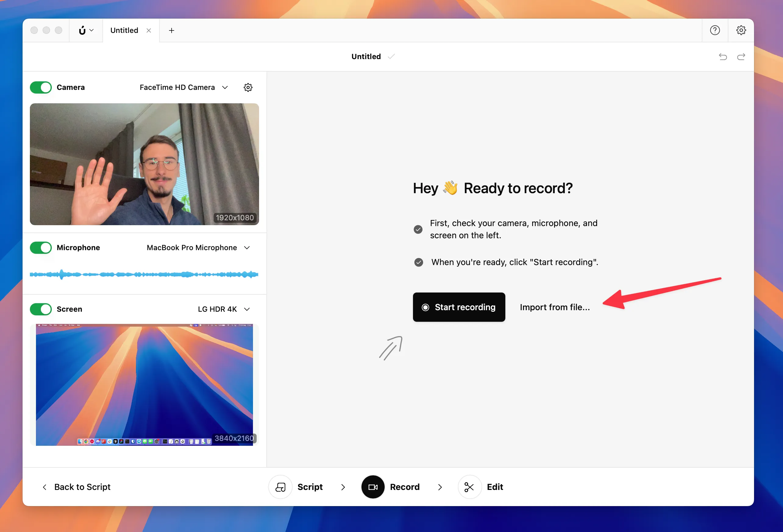783x532 pixels.
Task: Open the app logo menu dropdown
Action: click(86, 30)
